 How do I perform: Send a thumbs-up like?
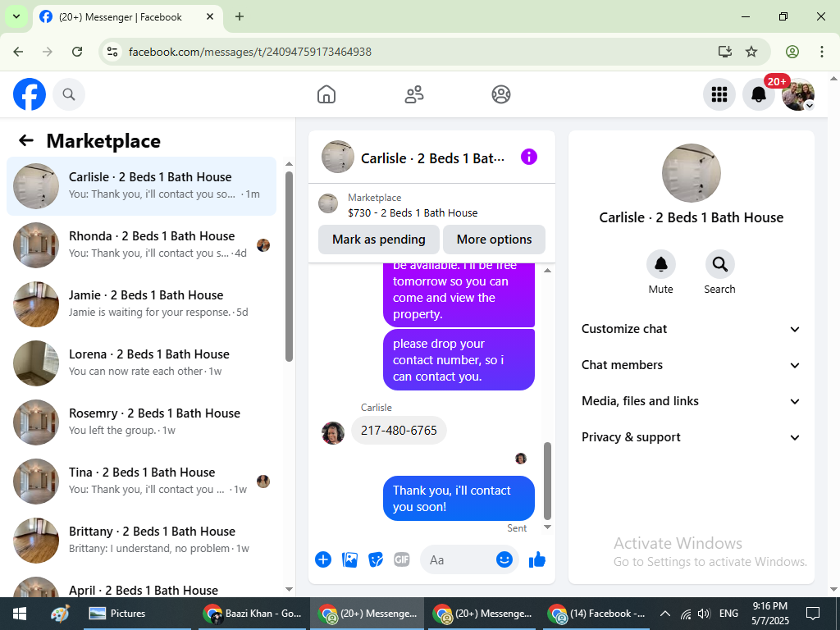pyautogui.click(x=536, y=559)
